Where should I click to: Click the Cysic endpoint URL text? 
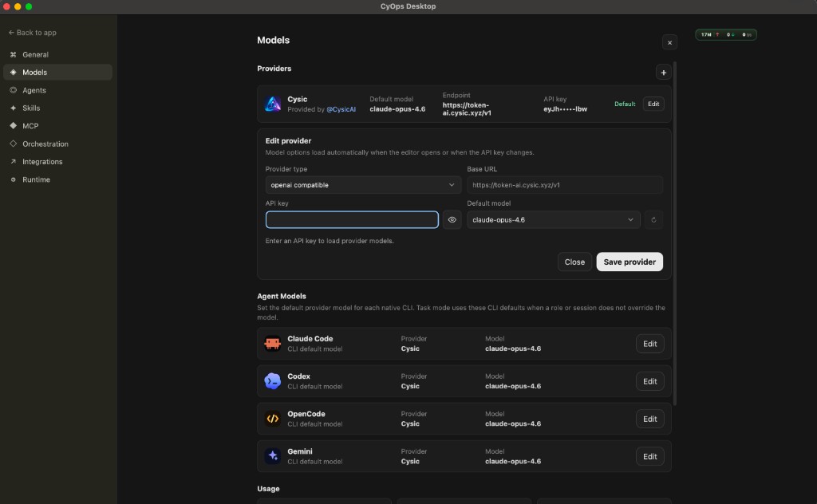[x=466, y=108]
